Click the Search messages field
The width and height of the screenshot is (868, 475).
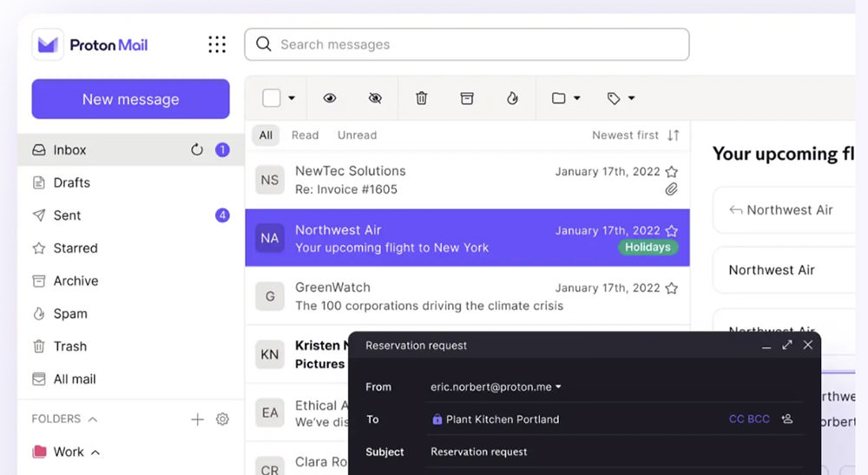(467, 44)
